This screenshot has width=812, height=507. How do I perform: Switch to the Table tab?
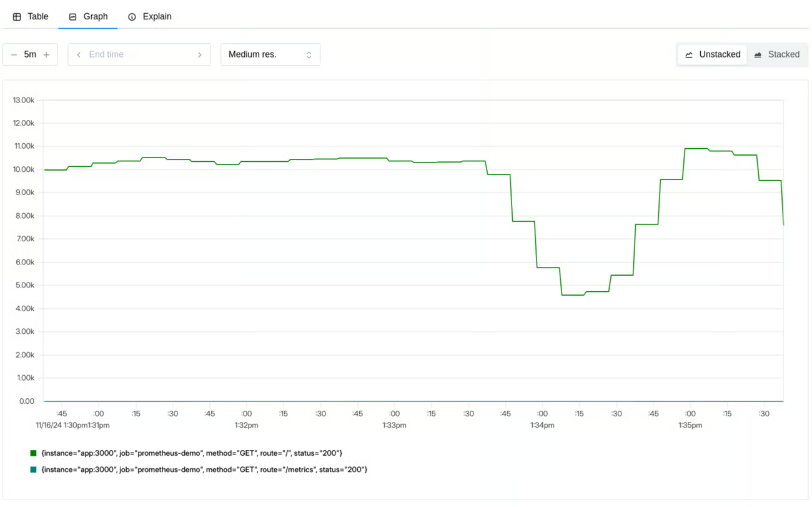37,17
